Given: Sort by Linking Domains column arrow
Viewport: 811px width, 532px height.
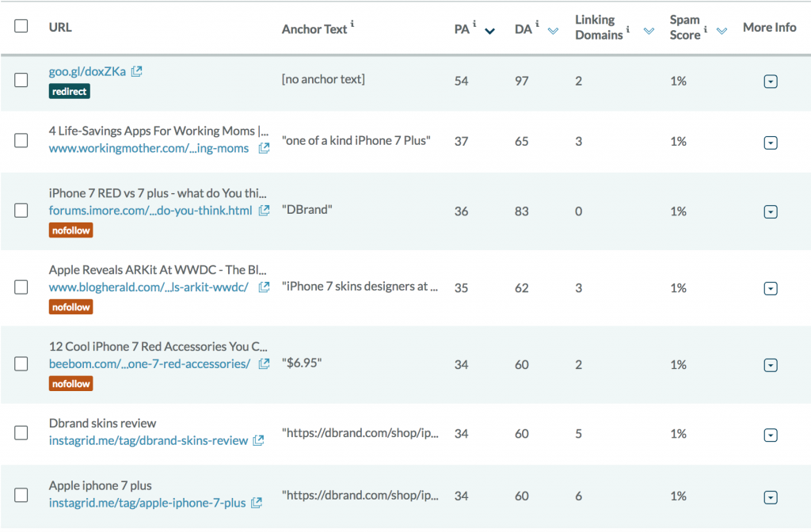Looking at the screenshot, I should click(x=649, y=31).
